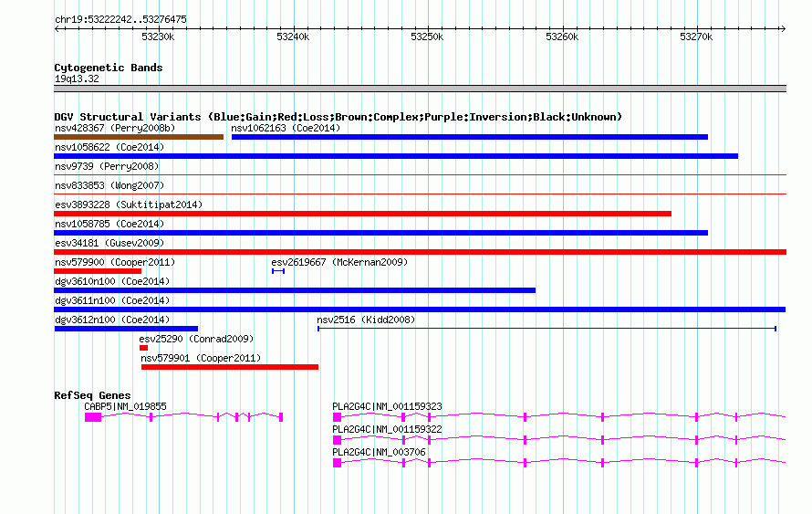Select the nsv579900 (Cooper2011) red bar
Image resolution: width=812 pixels, height=514 pixels.
pyautogui.click(x=98, y=271)
